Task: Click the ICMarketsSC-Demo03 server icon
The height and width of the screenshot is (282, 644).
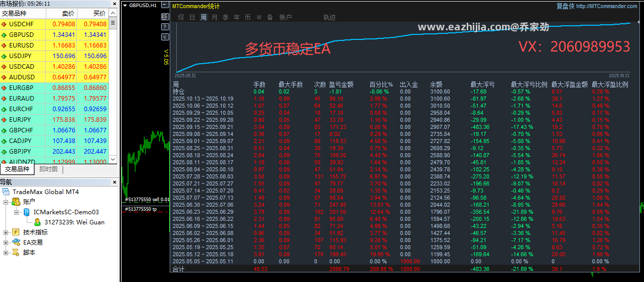Action: pos(26,212)
